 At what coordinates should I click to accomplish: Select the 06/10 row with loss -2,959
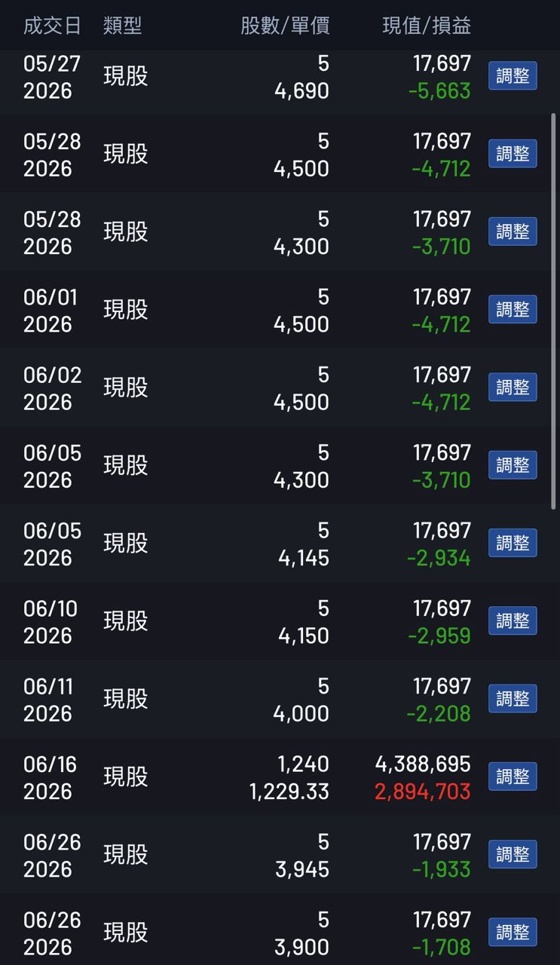[x=280, y=621]
